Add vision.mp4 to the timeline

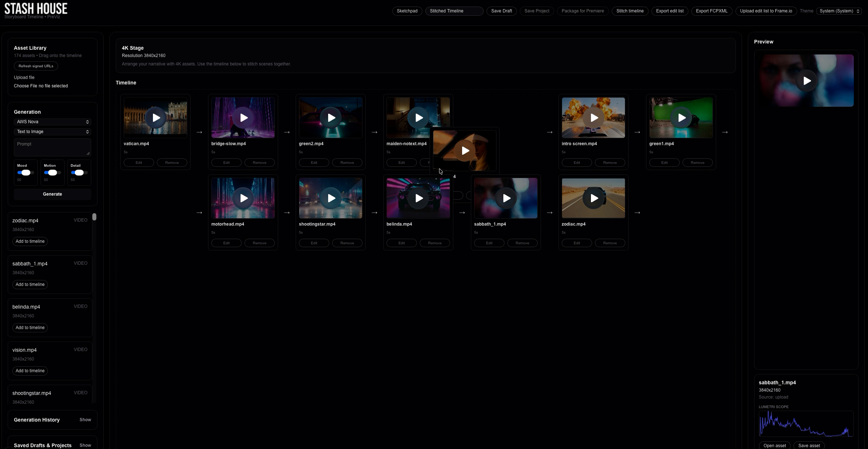click(x=30, y=371)
